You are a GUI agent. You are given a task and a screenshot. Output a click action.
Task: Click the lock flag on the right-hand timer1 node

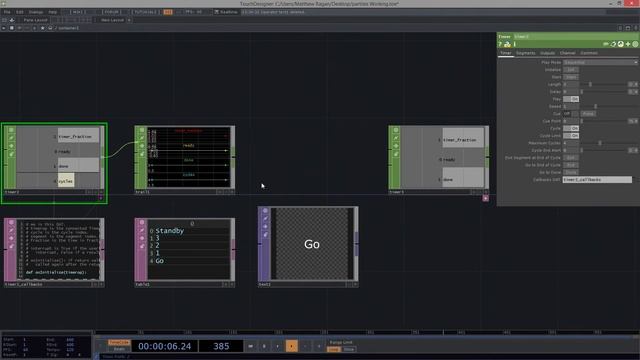[x=396, y=154]
